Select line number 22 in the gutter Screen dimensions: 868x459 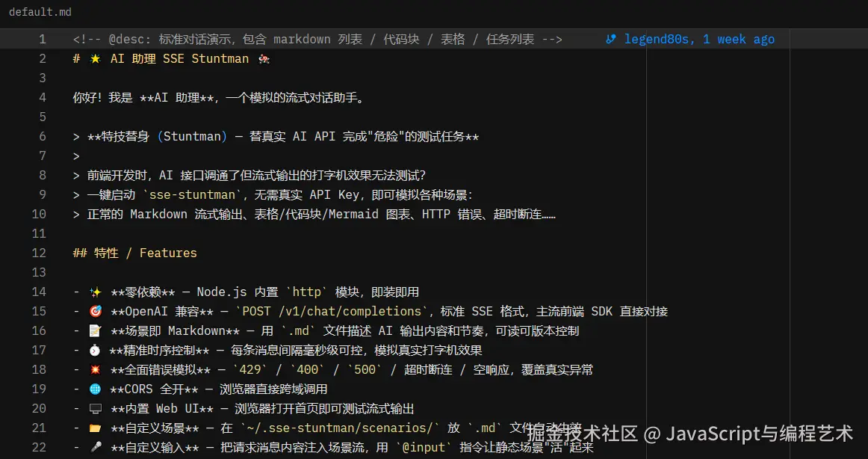coord(40,447)
